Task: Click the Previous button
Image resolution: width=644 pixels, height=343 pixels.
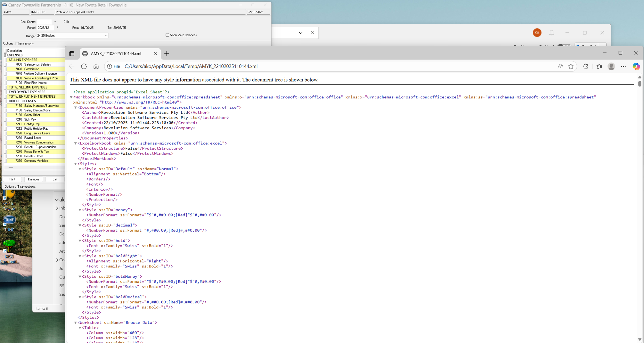Action: pyautogui.click(x=34, y=179)
